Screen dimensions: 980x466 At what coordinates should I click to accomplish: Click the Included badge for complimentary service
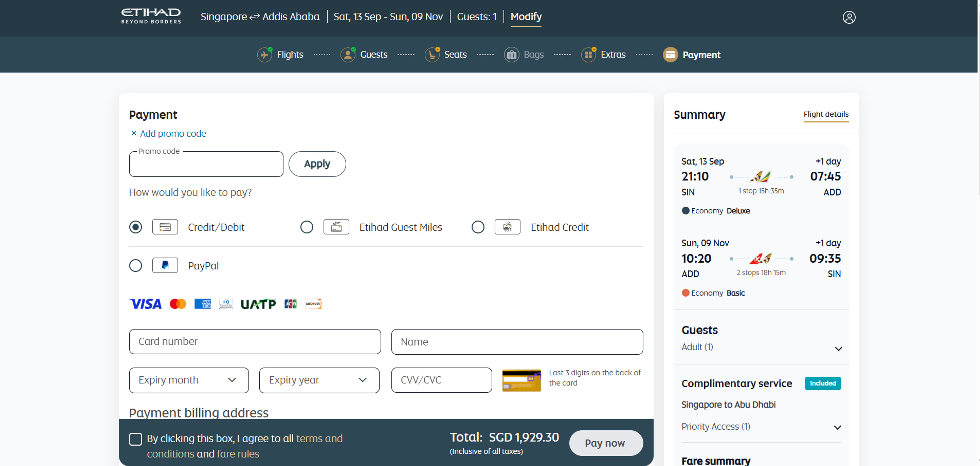[x=823, y=383]
